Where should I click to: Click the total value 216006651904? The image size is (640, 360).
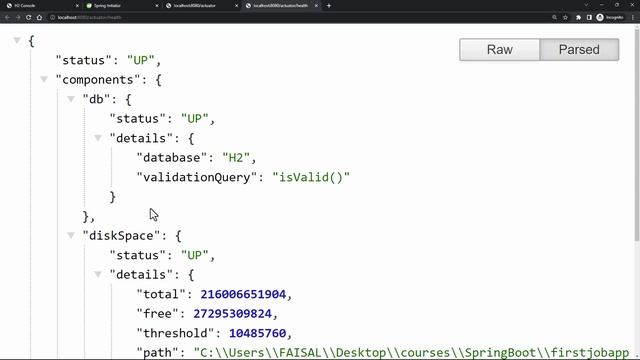[243, 294]
